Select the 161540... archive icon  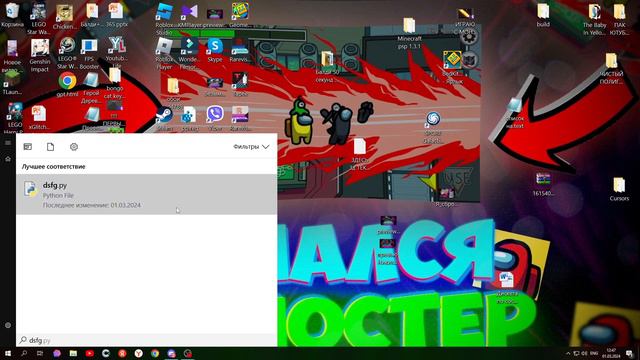pos(543,184)
